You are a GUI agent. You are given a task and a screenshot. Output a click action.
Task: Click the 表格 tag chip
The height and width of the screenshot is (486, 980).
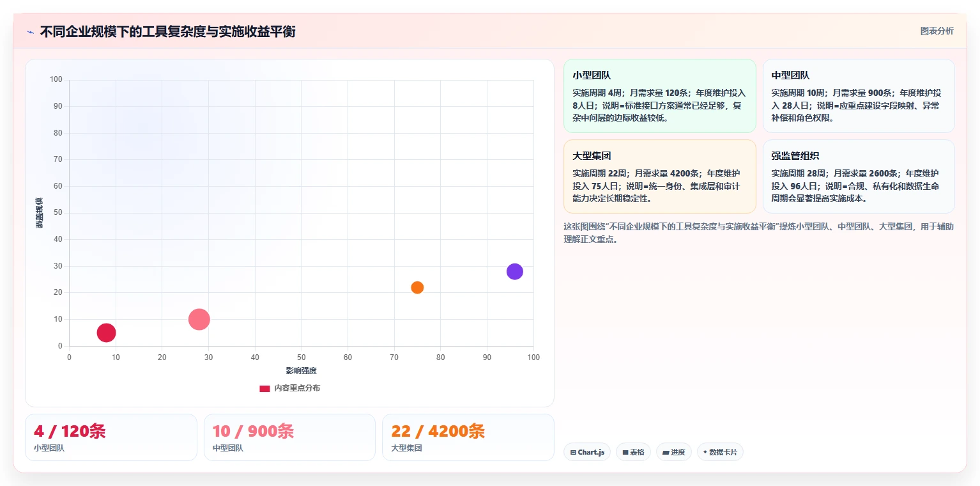click(x=633, y=452)
